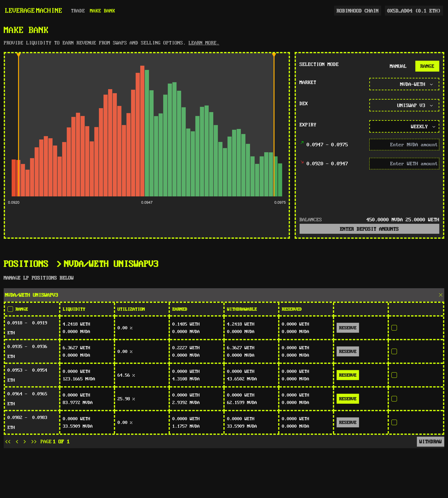The image size is (448, 498).
Task: Click Reserve for the 0.0964 – 0.0965 position
Action: [x=348, y=399]
